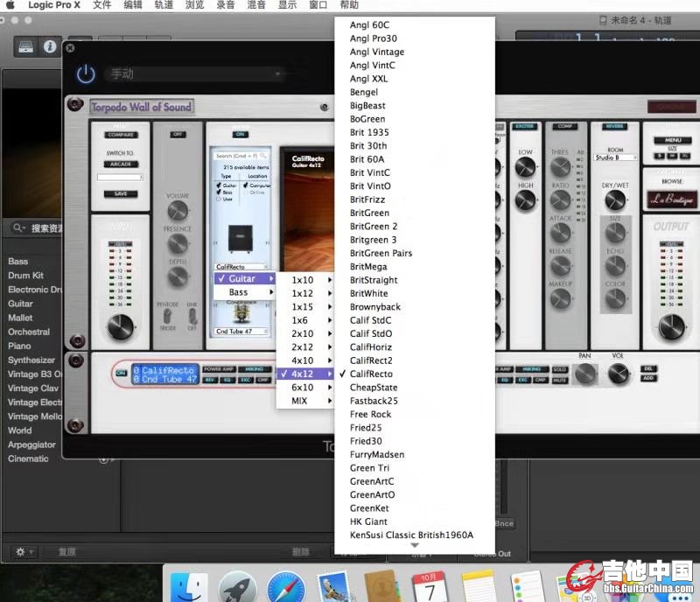The height and width of the screenshot is (602, 700).
Task: Open Launchpad rocket icon in dock
Action: pyautogui.click(x=237, y=586)
